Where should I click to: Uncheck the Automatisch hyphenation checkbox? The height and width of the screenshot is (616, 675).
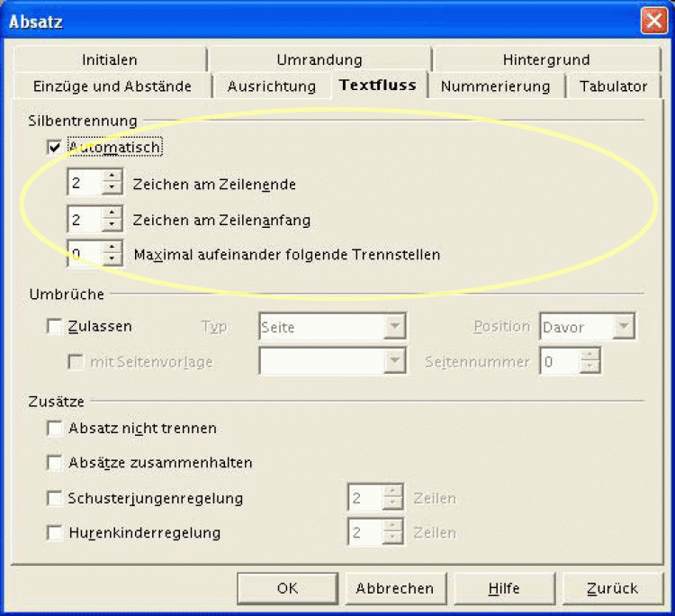(54, 148)
